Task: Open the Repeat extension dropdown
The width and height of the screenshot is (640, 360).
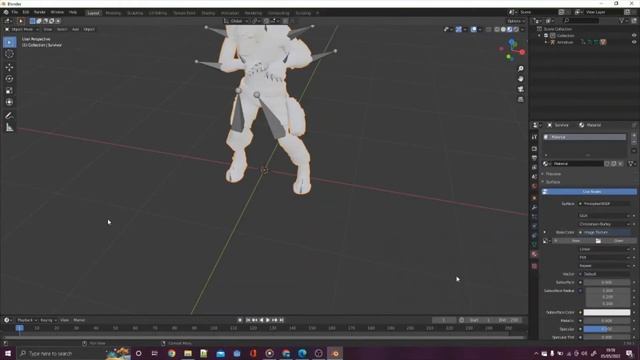Action: click(x=604, y=266)
